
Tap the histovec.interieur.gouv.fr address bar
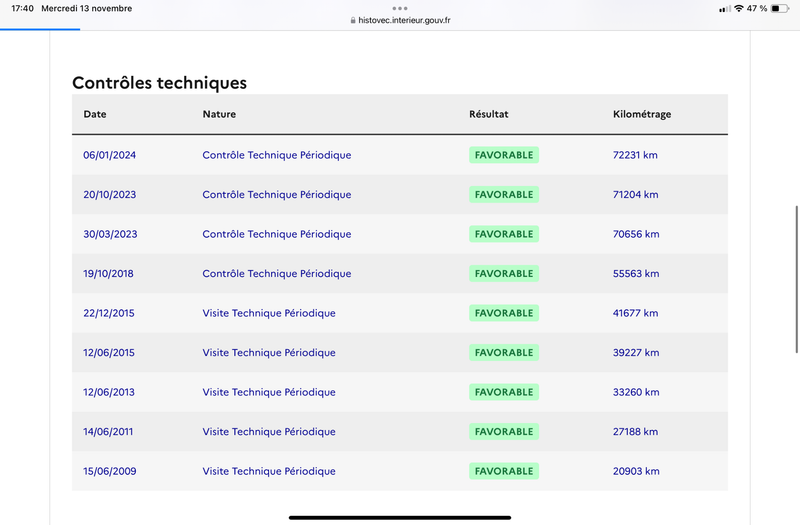(x=400, y=20)
